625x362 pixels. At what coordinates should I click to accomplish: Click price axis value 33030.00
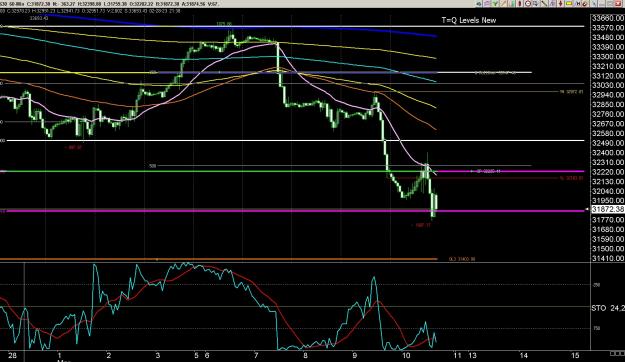[x=608, y=85]
